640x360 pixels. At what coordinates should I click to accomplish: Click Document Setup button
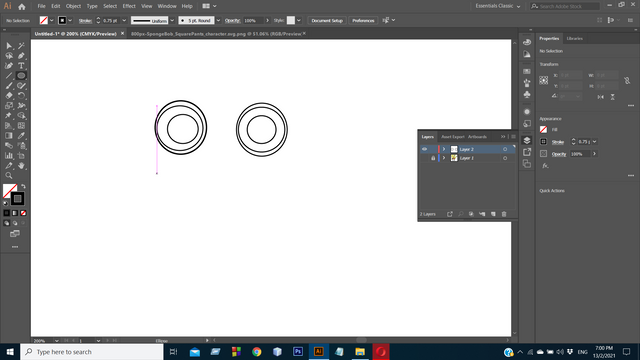[327, 20]
